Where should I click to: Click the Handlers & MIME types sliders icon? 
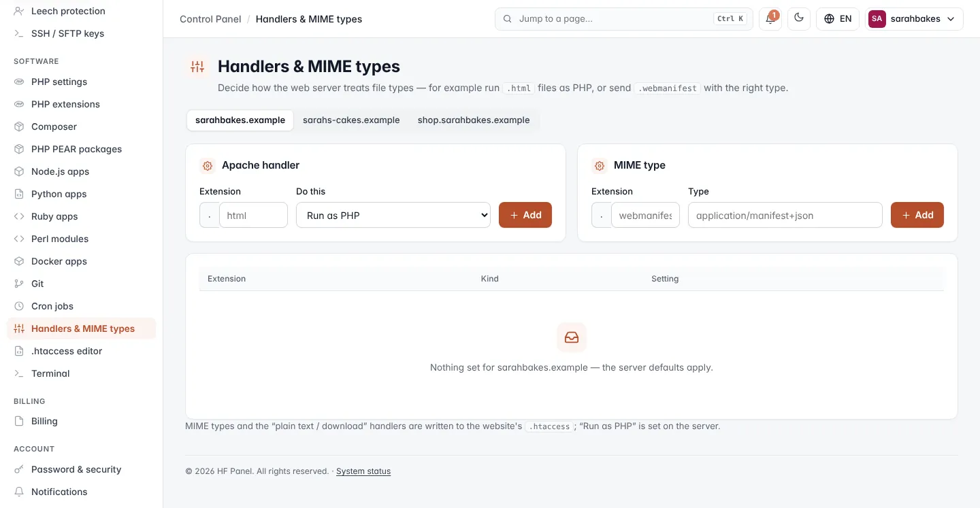tap(19, 328)
